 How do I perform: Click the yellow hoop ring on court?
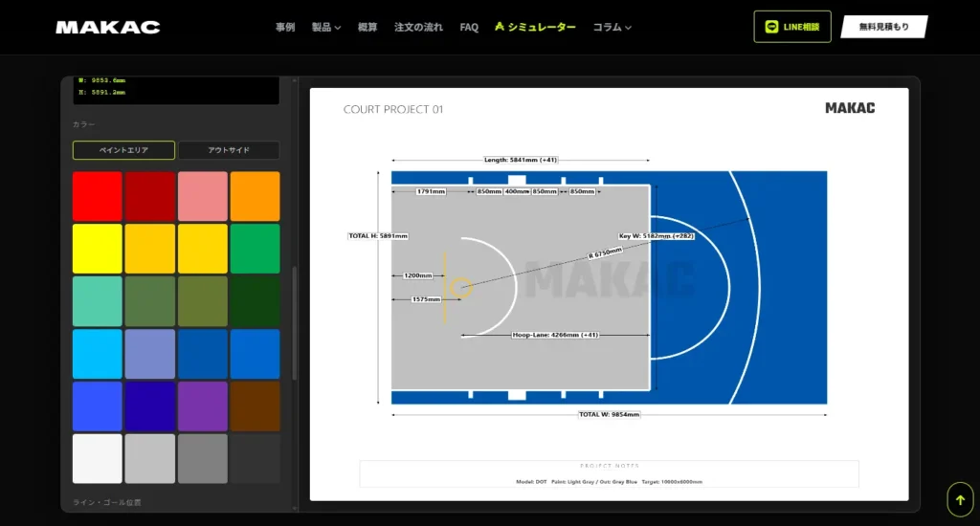(461, 287)
